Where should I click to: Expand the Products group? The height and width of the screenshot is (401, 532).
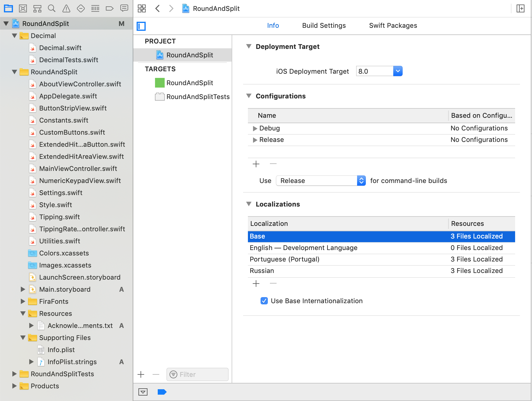pyautogui.click(x=14, y=386)
